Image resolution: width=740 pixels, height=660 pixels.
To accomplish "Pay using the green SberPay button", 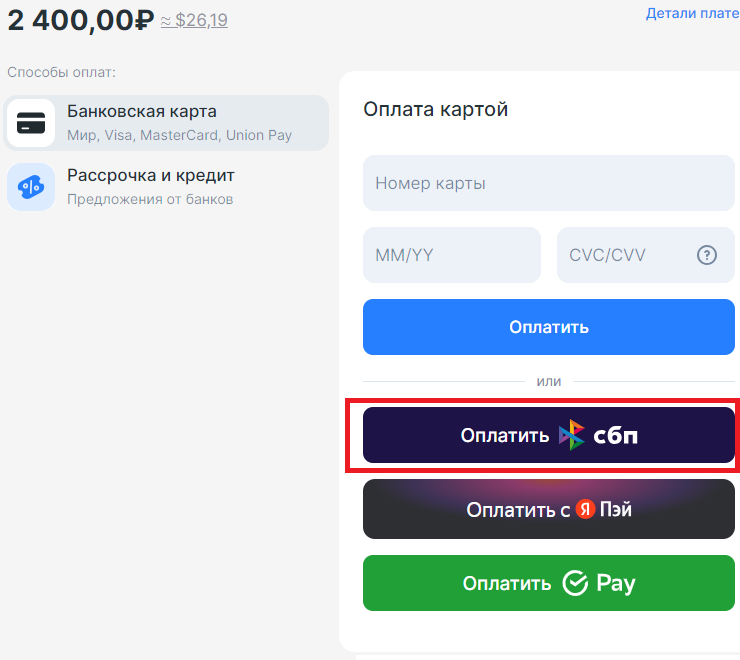I will pos(548,583).
